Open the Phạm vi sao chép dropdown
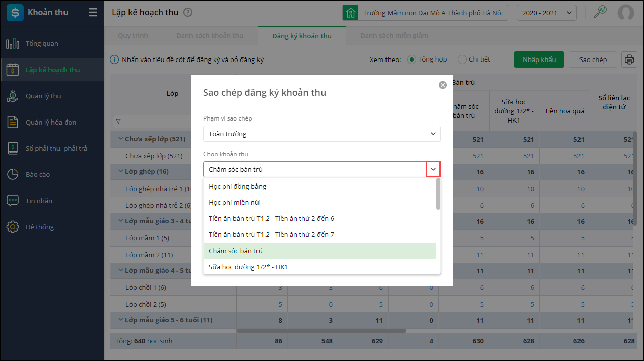Image resolution: width=644 pixels, height=361 pixels. click(321, 134)
